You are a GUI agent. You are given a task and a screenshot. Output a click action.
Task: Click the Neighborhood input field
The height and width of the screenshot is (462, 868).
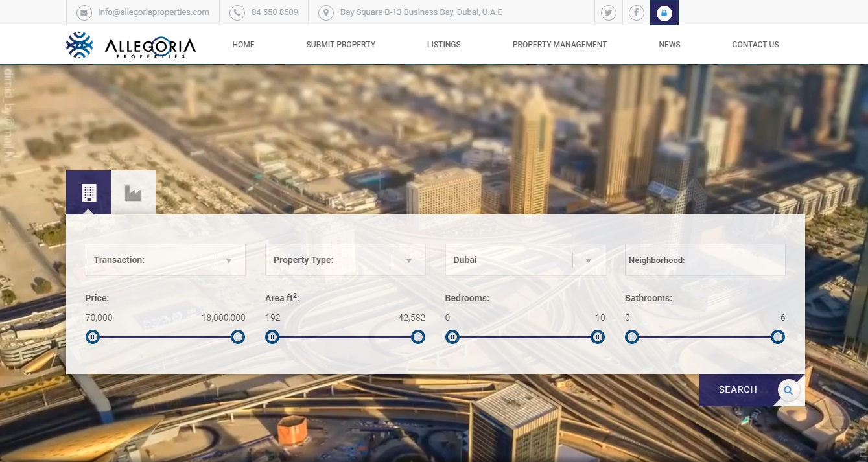tap(705, 260)
